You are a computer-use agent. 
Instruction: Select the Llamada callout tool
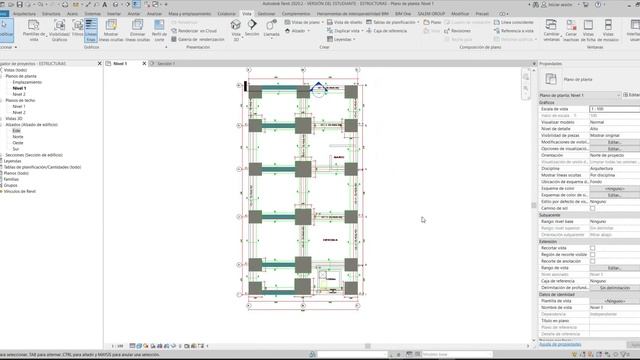pos(271,28)
